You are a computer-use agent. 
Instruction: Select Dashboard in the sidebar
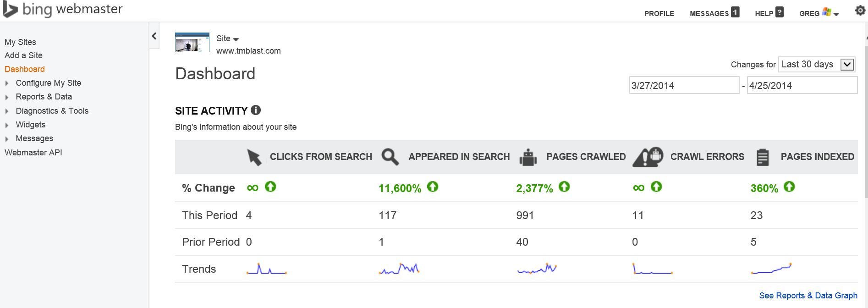25,69
